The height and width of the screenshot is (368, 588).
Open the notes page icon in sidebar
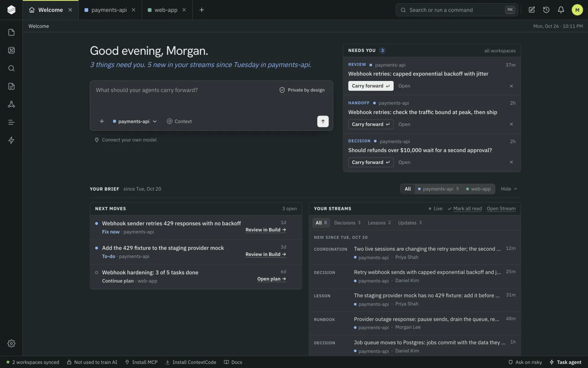[x=11, y=86]
